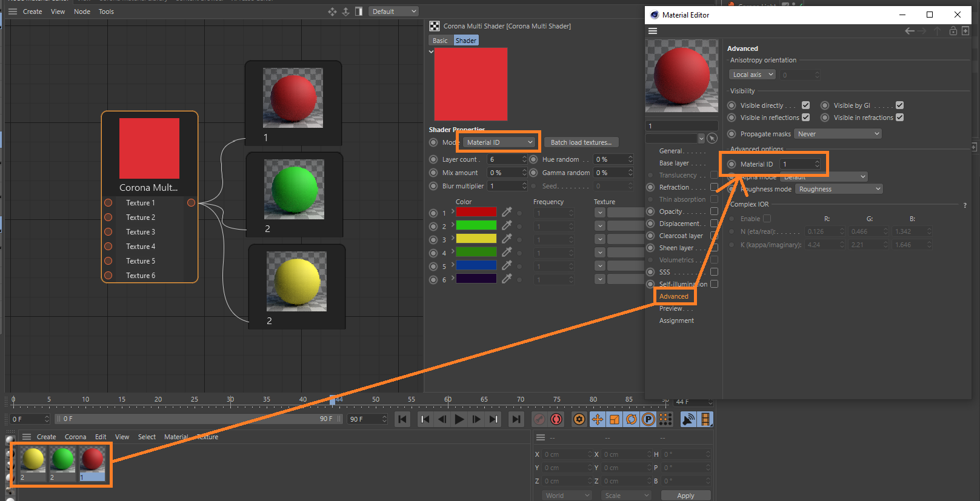Image resolution: width=980 pixels, height=501 pixels.
Task: Click material picker arrow icon under preview
Action: (x=712, y=139)
